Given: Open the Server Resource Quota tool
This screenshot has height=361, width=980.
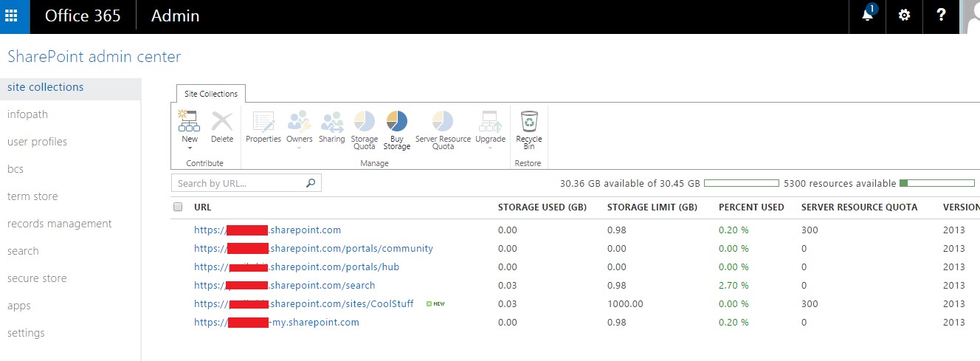Looking at the screenshot, I should tap(443, 130).
